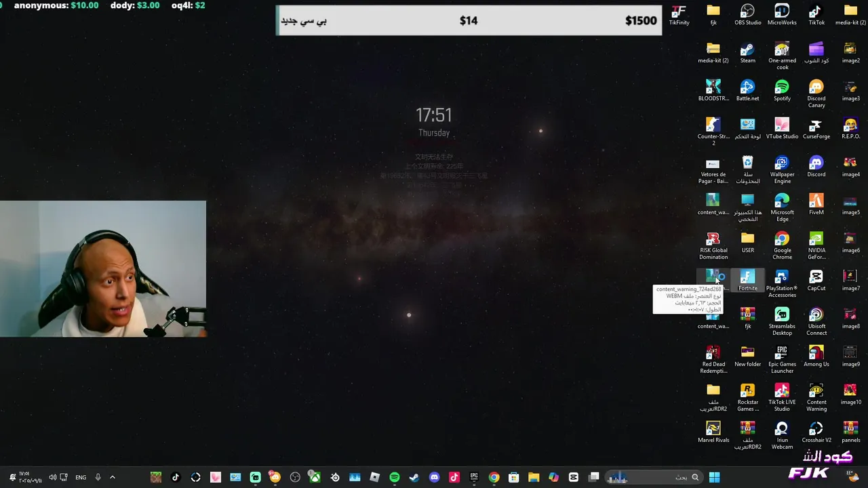Open Task View from taskbar

coord(593,477)
